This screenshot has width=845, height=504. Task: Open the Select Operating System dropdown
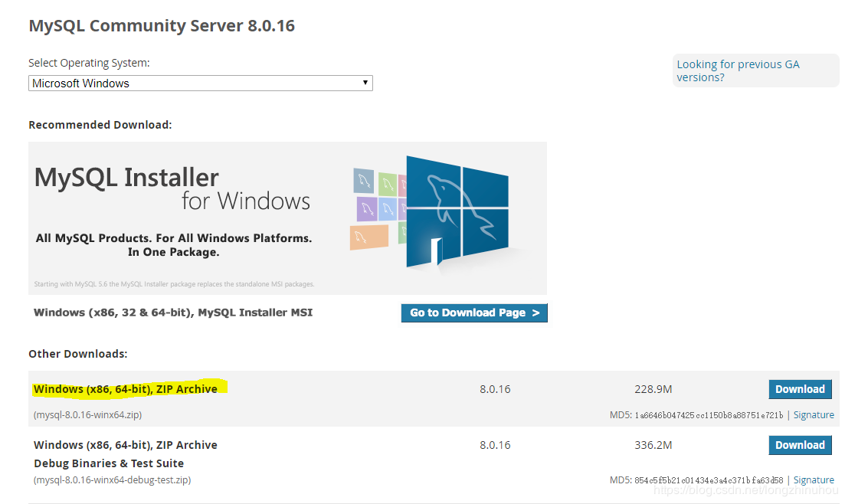200,83
